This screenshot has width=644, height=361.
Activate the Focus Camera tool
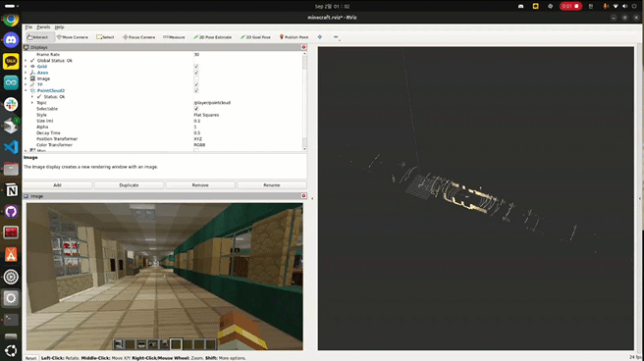click(x=138, y=37)
